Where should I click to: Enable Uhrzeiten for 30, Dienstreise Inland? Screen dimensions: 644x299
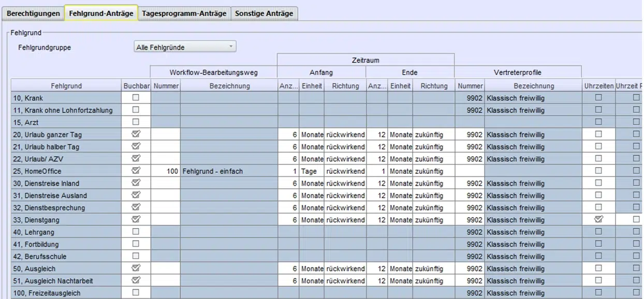coord(598,183)
